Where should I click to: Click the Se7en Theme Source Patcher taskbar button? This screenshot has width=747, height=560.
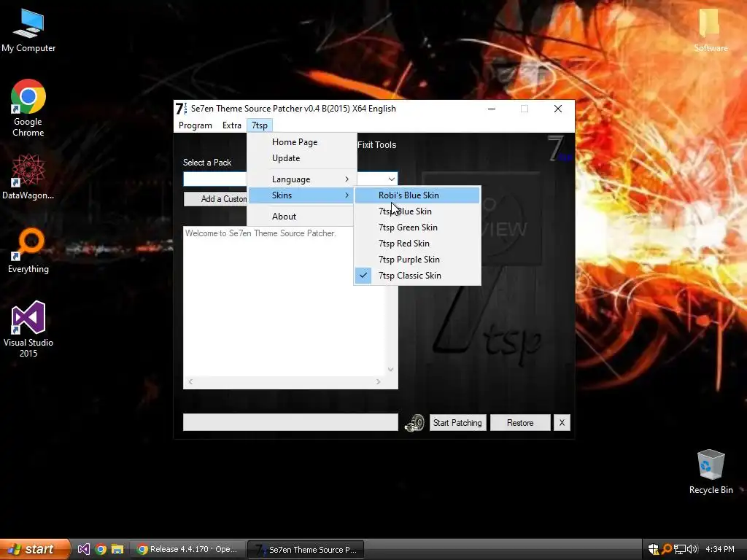(306, 549)
